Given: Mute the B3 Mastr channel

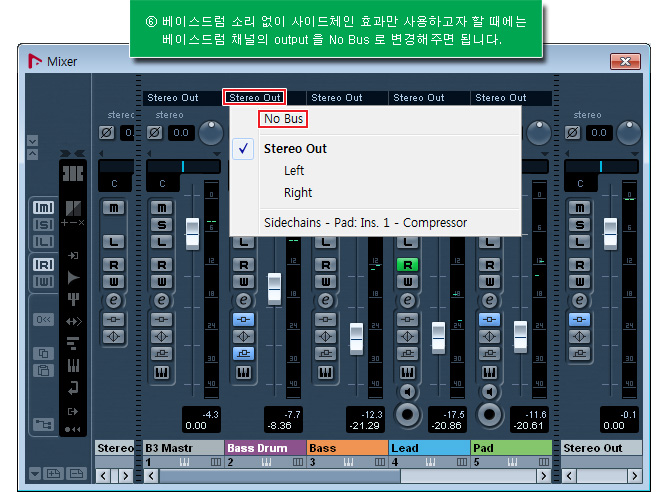Looking at the screenshot, I should click(x=162, y=208).
